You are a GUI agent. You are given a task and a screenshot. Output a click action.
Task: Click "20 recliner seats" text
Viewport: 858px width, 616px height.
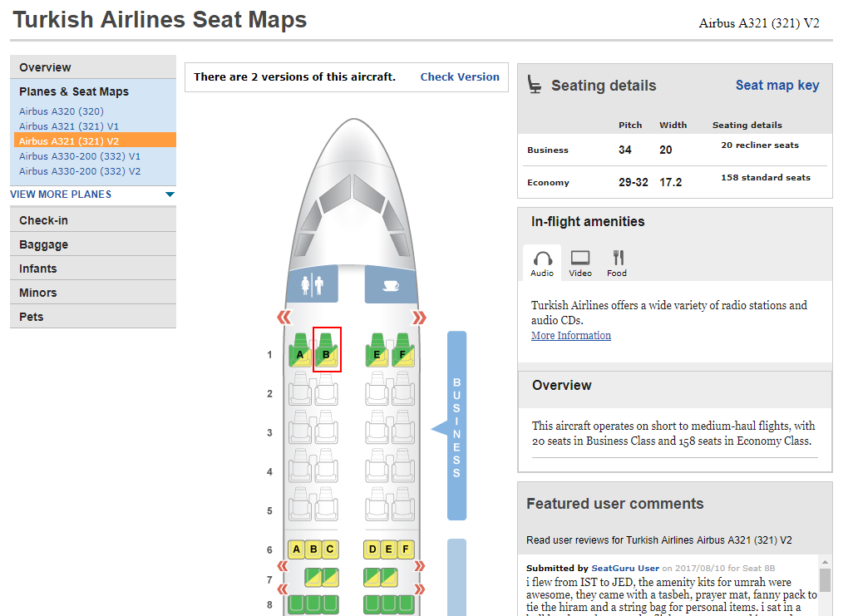pyautogui.click(x=760, y=145)
